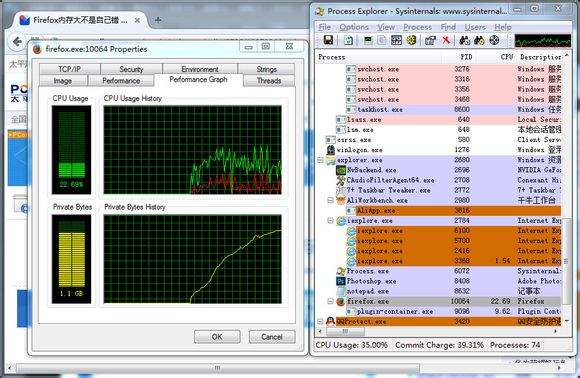Open a new Firefox tab with plus
This screenshot has height=378, width=580.
coord(158,20)
